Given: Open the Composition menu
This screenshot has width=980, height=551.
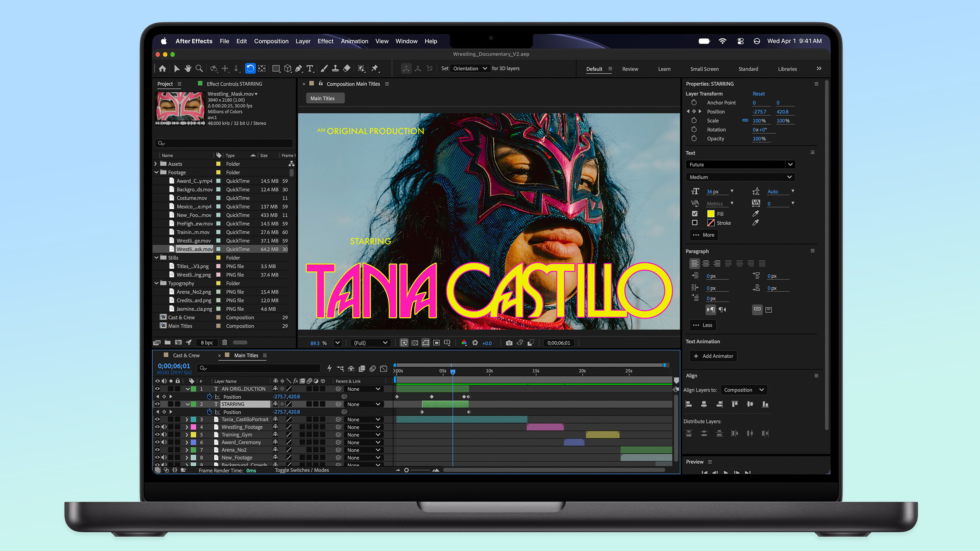Looking at the screenshot, I should tap(271, 41).
